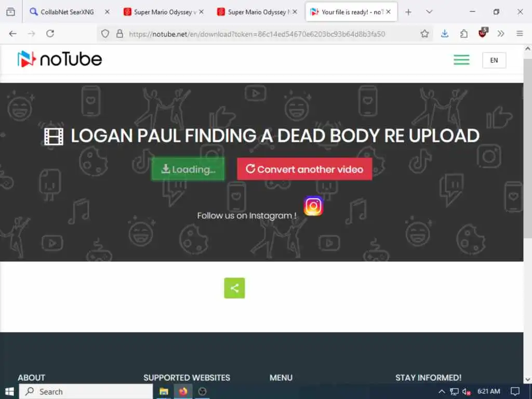Click the site security padlock icon

(120, 34)
